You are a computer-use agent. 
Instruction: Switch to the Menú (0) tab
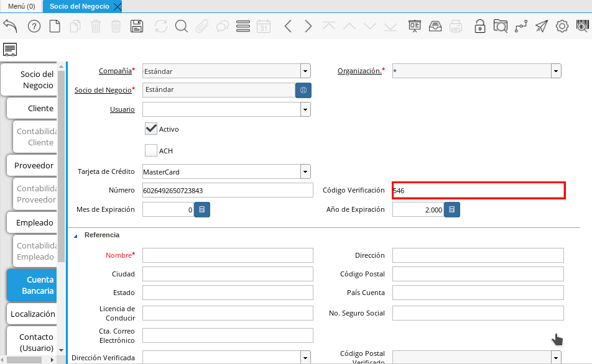(21, 6)
